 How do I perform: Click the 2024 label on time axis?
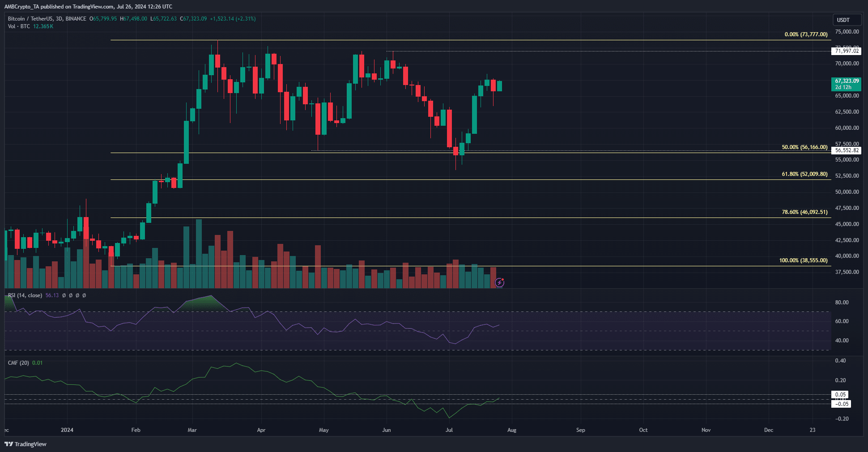[67, 430]
